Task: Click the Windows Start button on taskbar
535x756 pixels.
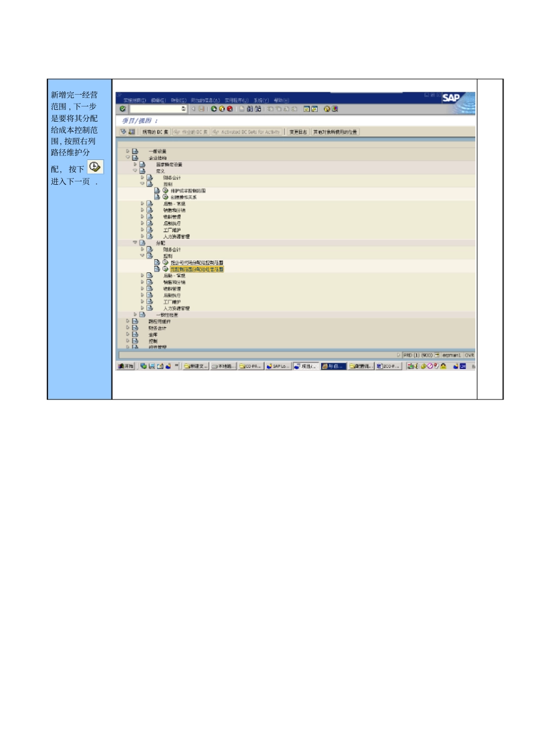Action: pyautogui.click(x=126, y=366)
